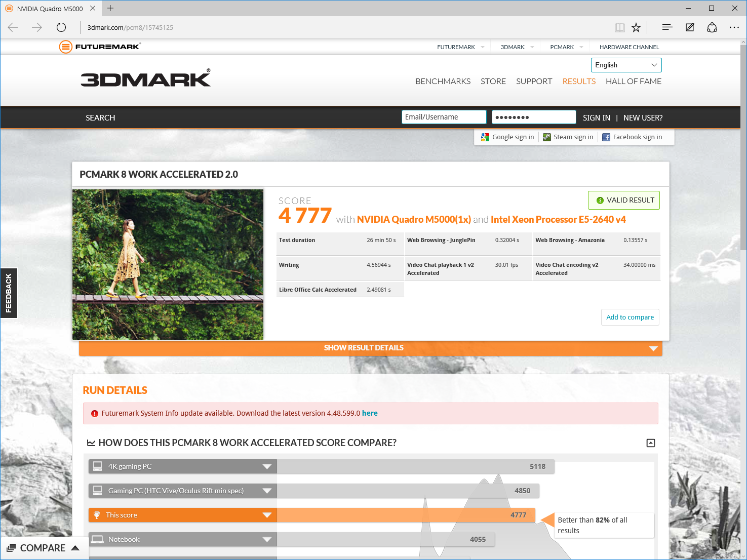Open the SUPPORT page

tap(534, 81)
